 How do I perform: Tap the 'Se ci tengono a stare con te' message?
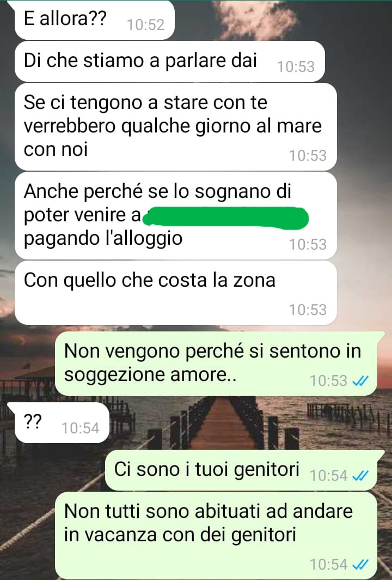coord(175,127)
